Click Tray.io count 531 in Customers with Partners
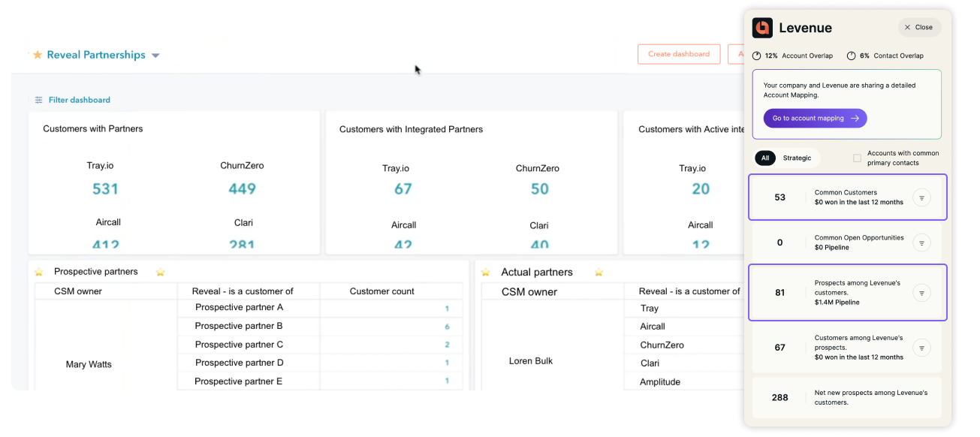This screenshot has height=437, width=980. [x=105, y=188]
